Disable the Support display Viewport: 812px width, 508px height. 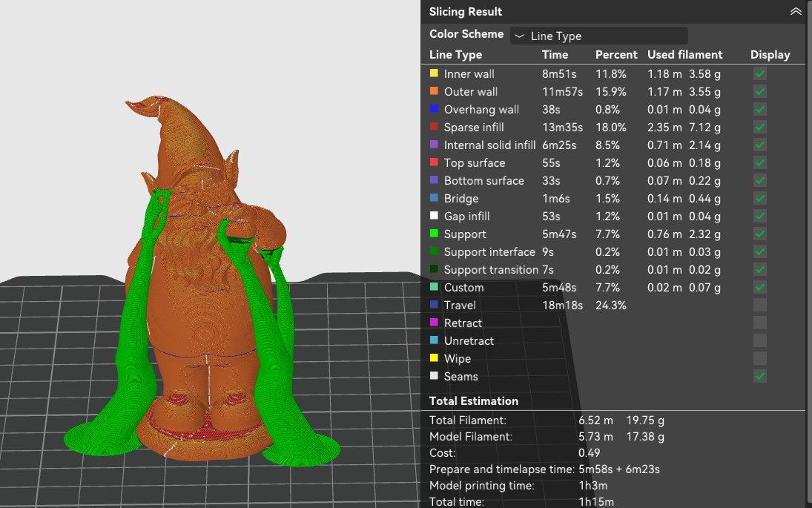[x=759, y=234]
